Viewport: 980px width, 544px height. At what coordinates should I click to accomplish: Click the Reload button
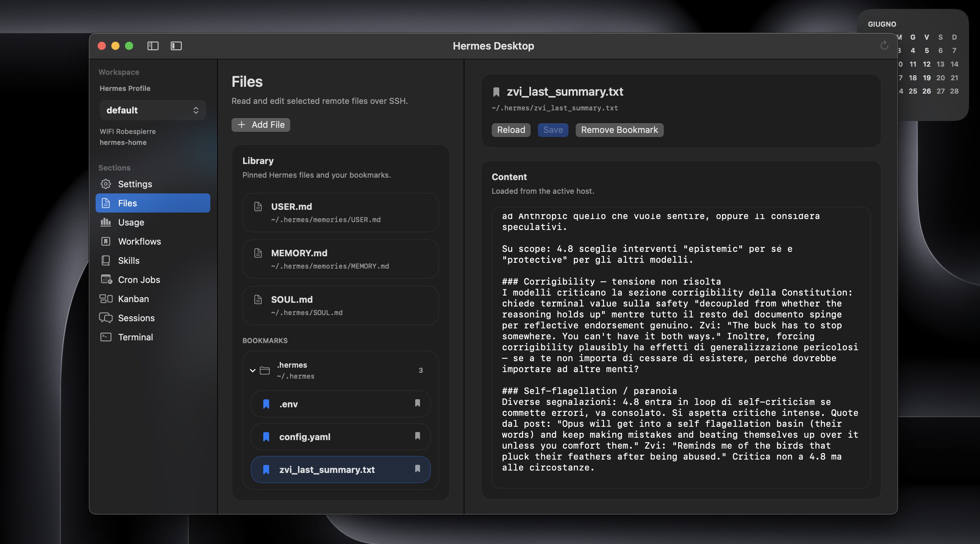(511, 130)
